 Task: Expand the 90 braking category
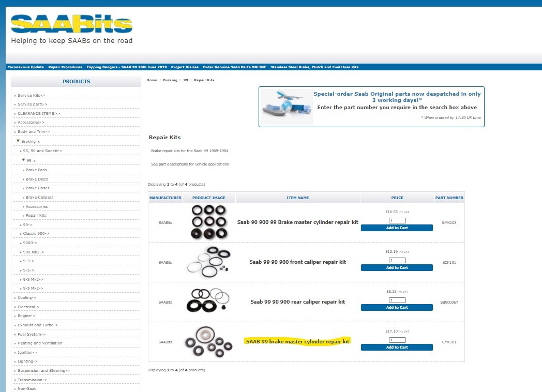(x=27, y=225)
